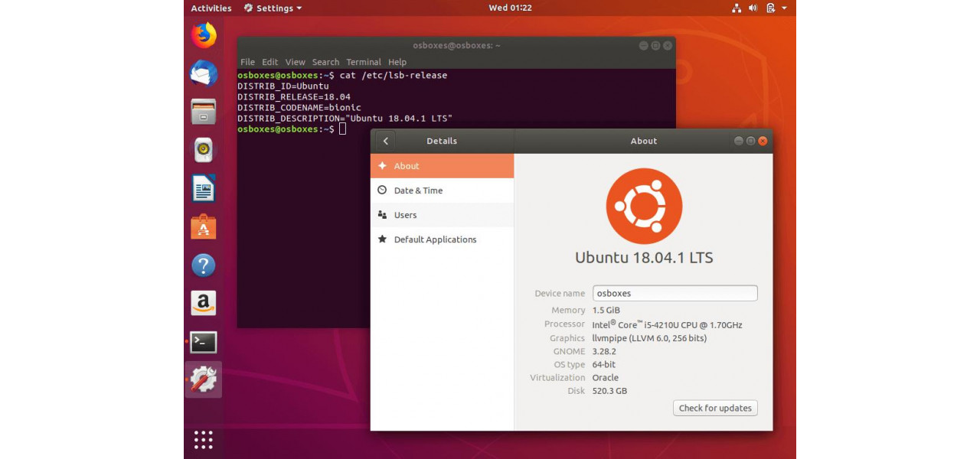
Task: Go back with Details back arrow
Action: pos(385,141)
